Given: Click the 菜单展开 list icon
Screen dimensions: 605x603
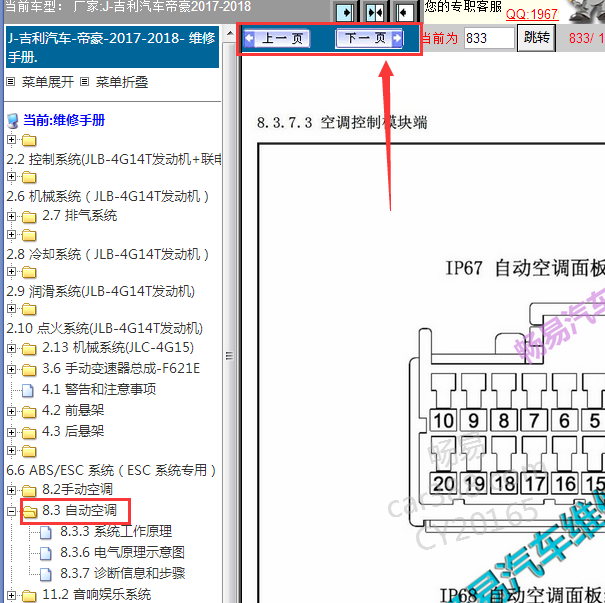Looking at the screenshot, I should coord(11,81).
